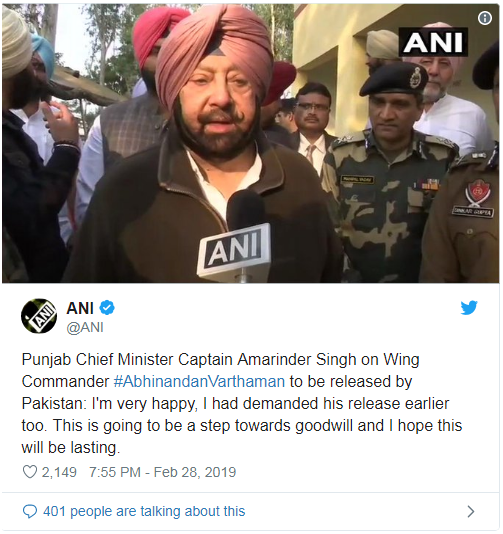Click the speech bubble reply icon
Screen dimensions: 503x534
click(30, 512)
